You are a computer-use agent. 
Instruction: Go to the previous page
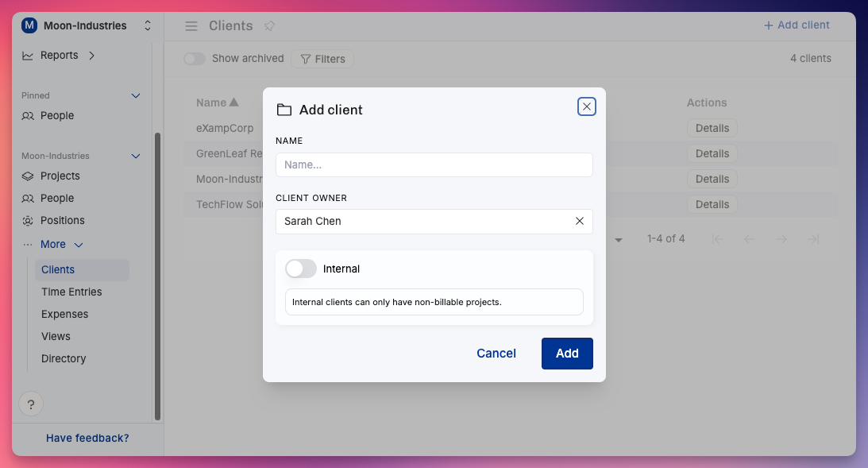(750, 239)
